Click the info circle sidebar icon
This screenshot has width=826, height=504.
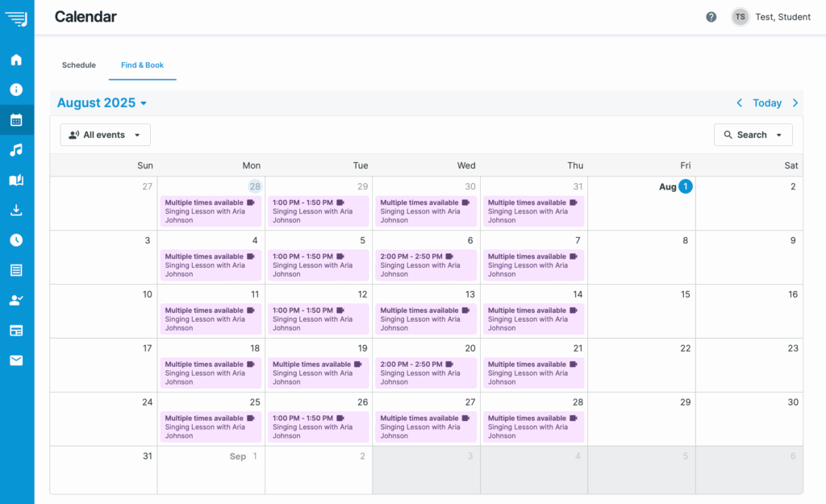click(x=16, y=90)
